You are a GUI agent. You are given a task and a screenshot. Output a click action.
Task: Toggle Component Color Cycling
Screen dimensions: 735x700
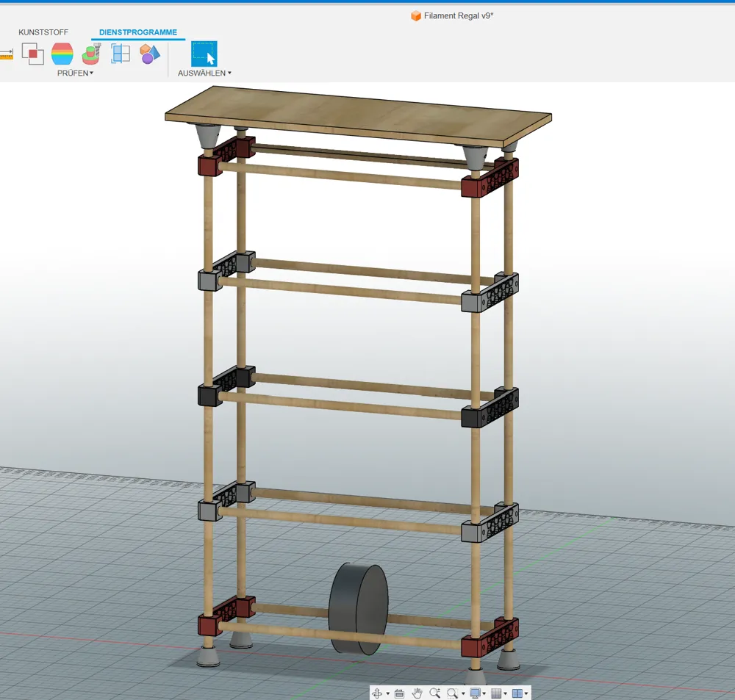pyautogui.click(x=150, y=54)
